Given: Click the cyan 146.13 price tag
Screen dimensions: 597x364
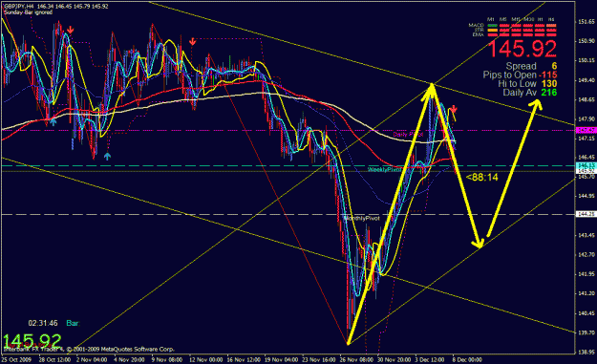Looking at the screenshot, I should pos(586,165).
